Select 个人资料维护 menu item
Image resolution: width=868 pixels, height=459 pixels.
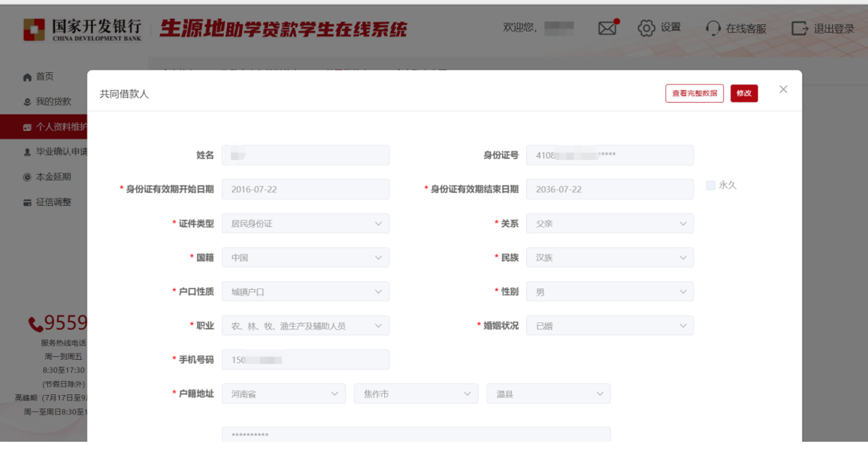coord(61,128)
